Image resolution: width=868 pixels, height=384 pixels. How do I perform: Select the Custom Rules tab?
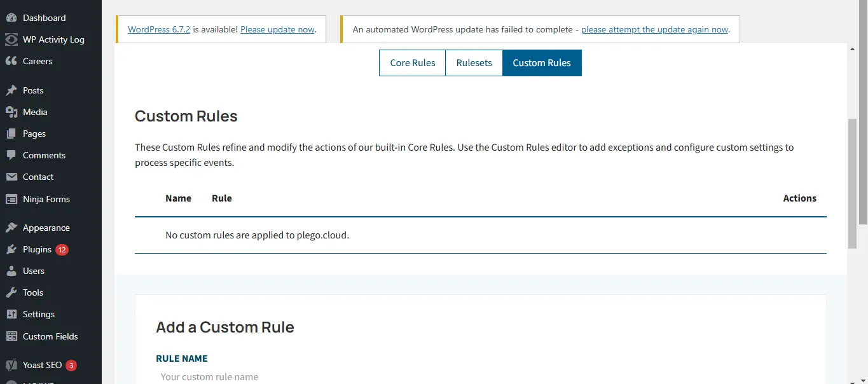pos(542,63)
